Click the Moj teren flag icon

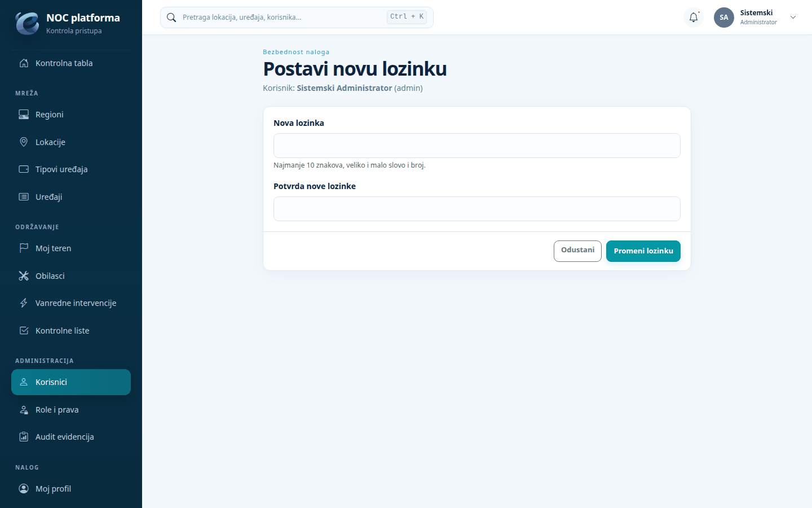24,248
